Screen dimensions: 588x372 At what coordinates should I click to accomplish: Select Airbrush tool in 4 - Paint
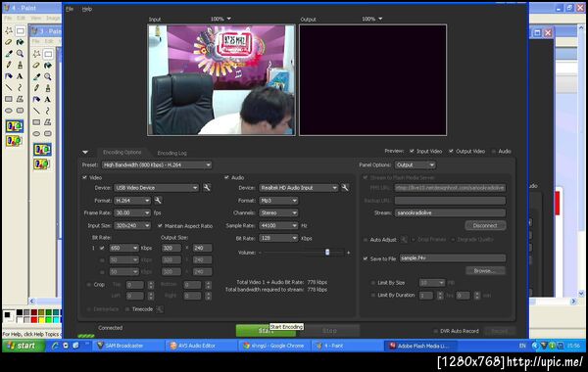click(9, 76)
